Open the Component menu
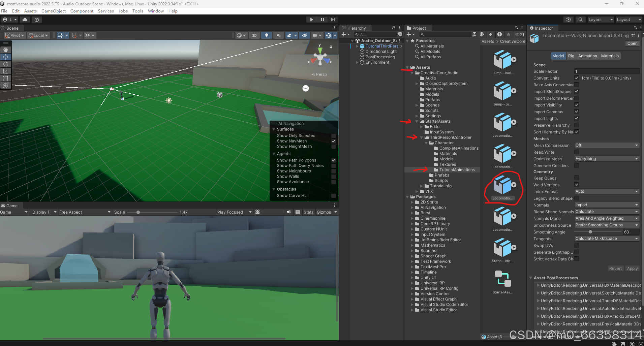Screen dimensions: 644x346 click(82, 11)
